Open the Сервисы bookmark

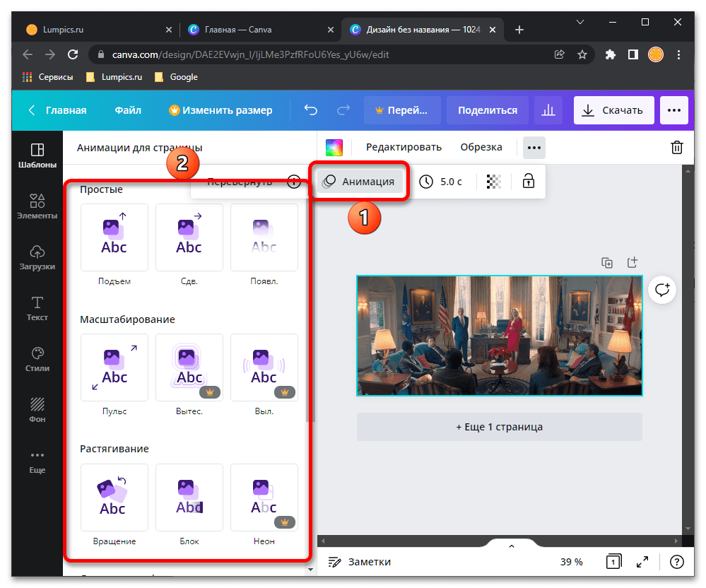tap(48, 77)
